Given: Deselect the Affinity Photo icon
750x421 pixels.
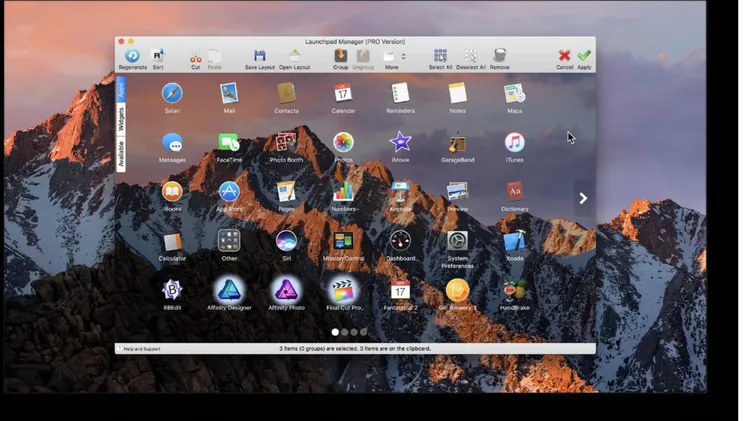Looking at the screenshot, I should [x=286, y=290].
